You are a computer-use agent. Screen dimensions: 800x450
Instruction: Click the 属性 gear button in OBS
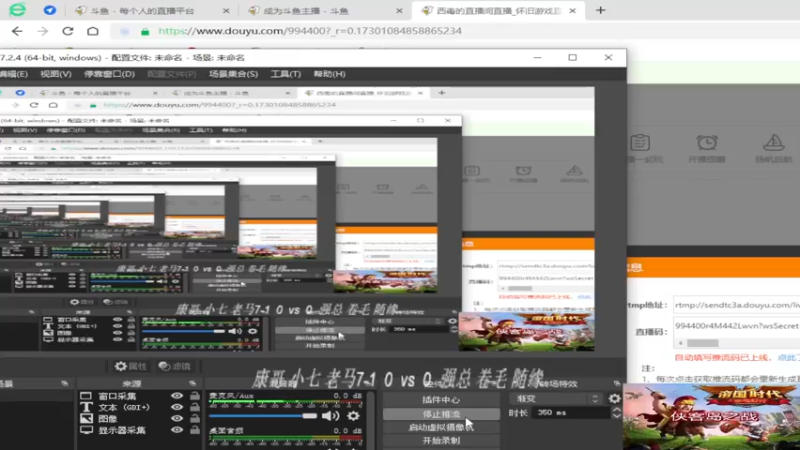(x=131, y=366)
